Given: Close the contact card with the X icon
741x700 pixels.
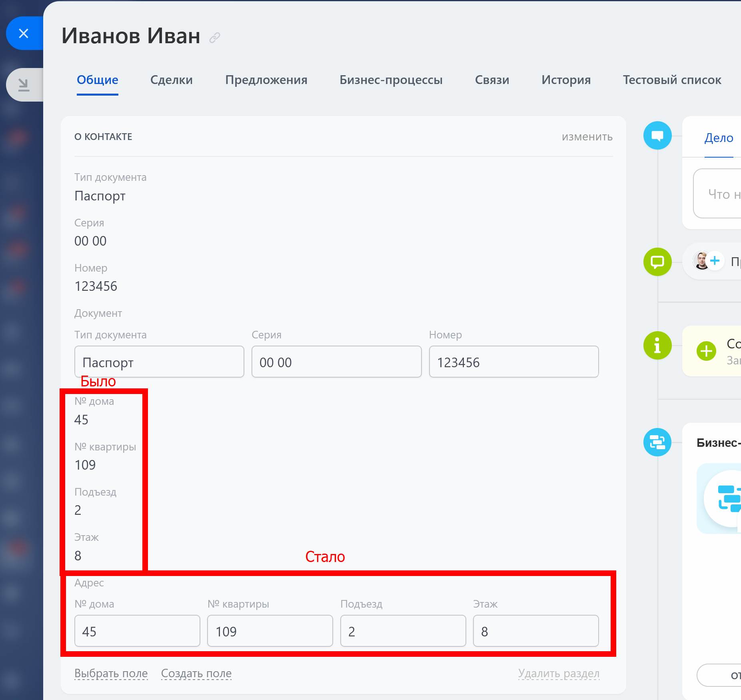Looking at the screenshot, I should click(x=24, y=34).
